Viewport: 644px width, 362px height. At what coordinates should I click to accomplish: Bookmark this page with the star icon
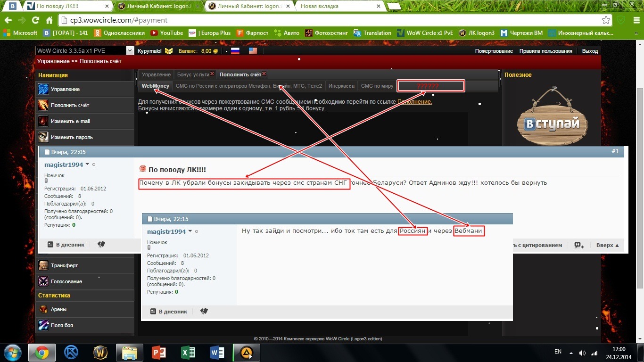coord(606,20)
